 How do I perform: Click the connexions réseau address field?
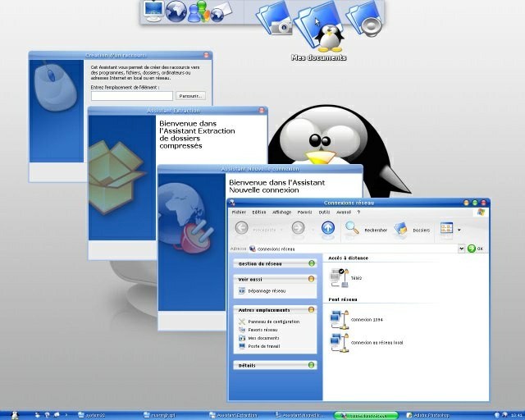point(354,249)
